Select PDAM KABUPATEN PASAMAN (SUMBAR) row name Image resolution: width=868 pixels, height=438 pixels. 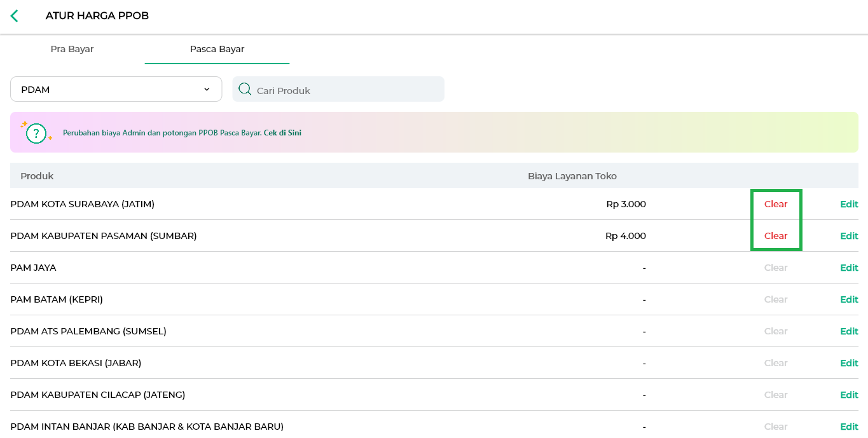click(104, 236)
